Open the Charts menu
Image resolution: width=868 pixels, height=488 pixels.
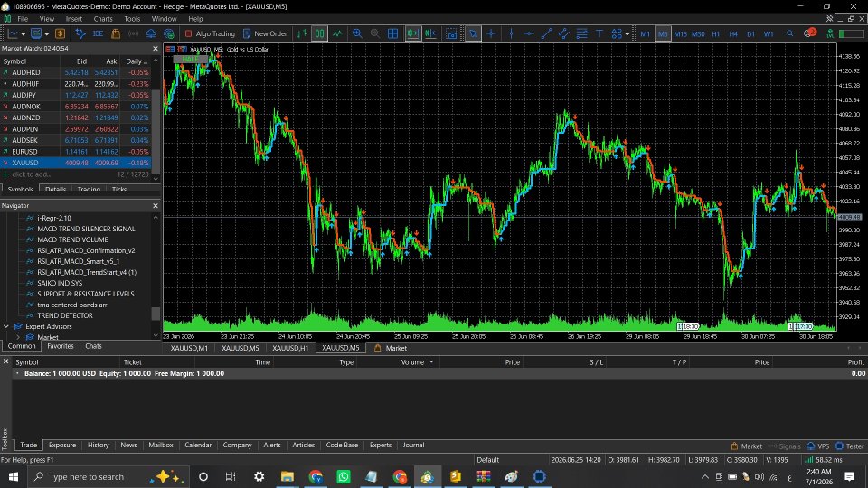click(103, 19)
